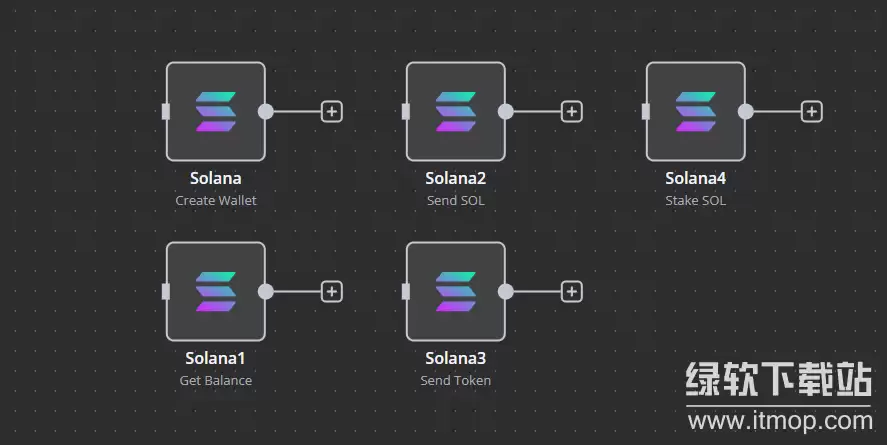The image size is (887, 445).
Task: Click the "Solana2" node name label
Action: 456,179
